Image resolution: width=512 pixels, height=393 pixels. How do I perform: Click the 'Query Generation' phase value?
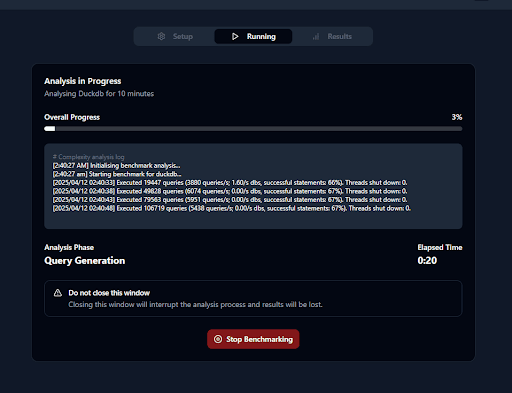click(85, 261)
